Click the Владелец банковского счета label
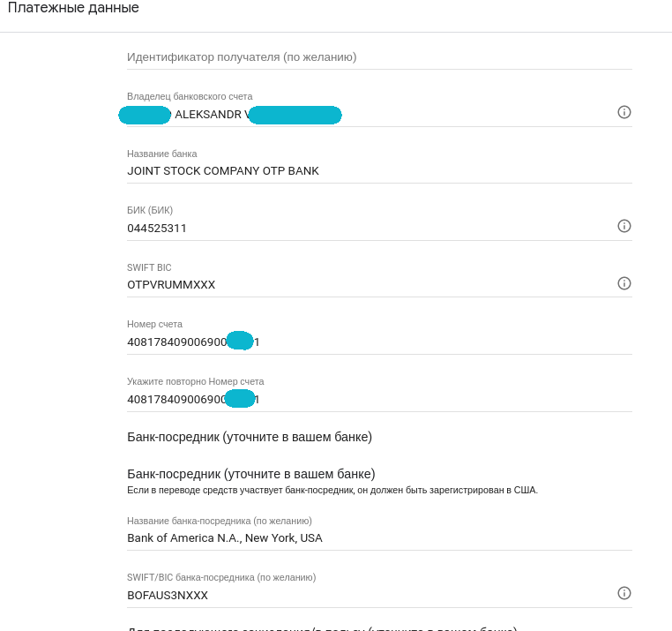This screenshot has width=672, height=631. click(190, 96)
